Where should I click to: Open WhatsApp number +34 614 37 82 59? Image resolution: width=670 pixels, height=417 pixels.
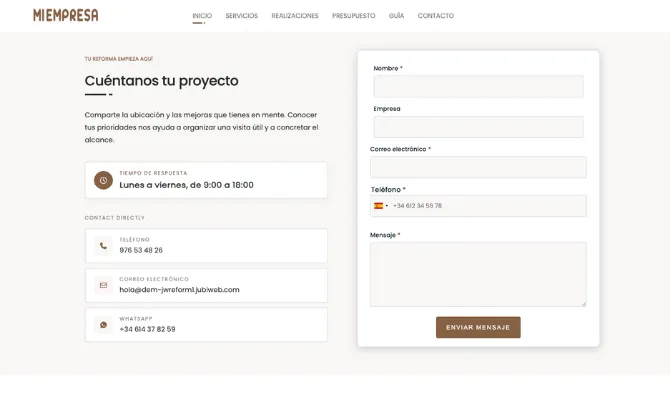click(x=147, y=329)
